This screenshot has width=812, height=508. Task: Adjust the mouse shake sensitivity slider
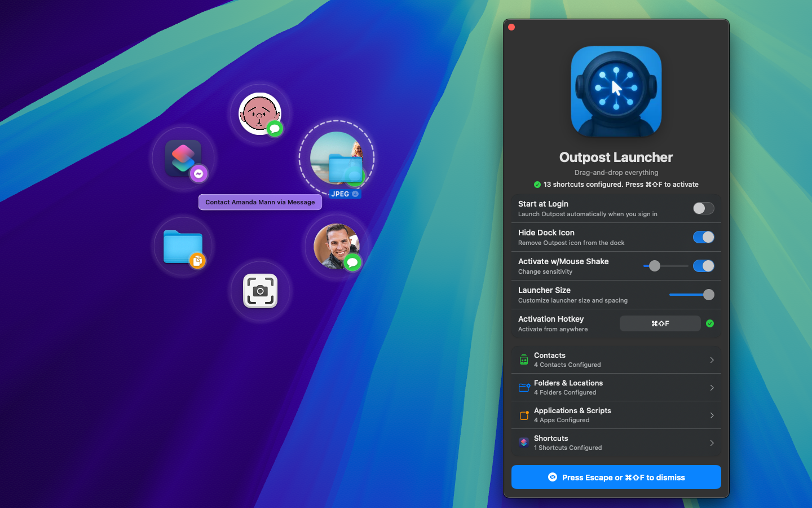[x=666, y=266]
